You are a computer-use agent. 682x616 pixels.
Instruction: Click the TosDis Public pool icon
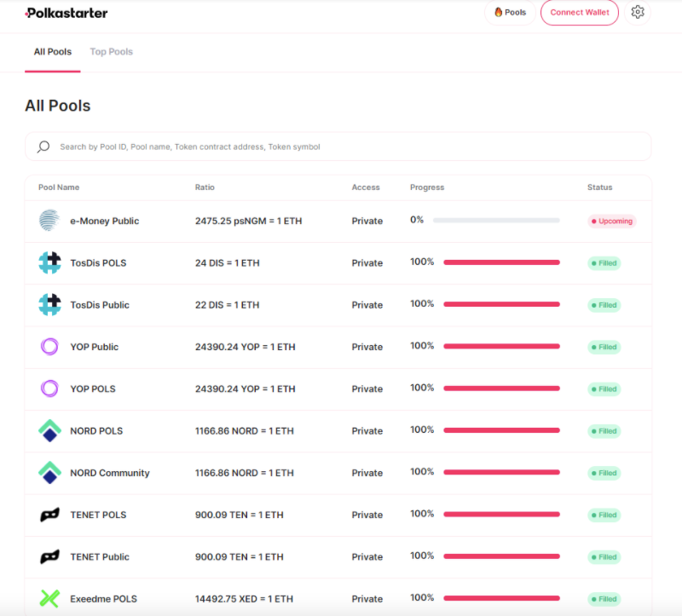coord(49,305)
